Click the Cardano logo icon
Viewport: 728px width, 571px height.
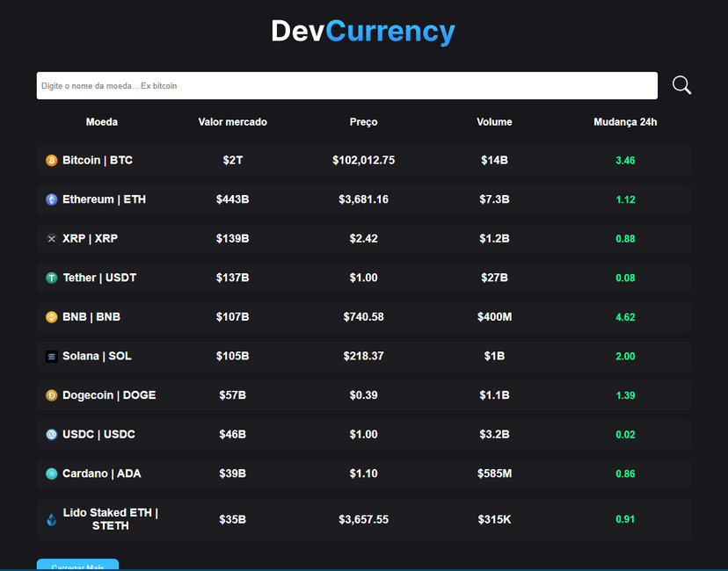pos(52,473)
